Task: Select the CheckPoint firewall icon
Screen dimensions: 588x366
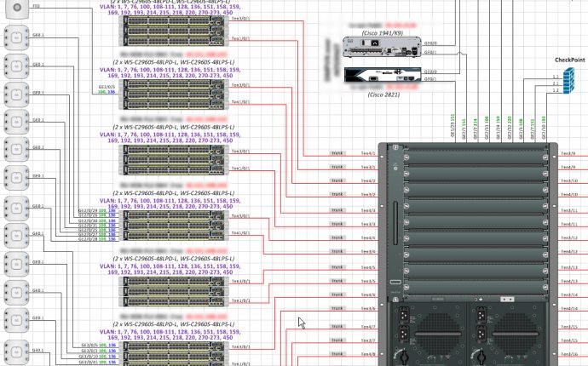Action: (x=568, y=81)
